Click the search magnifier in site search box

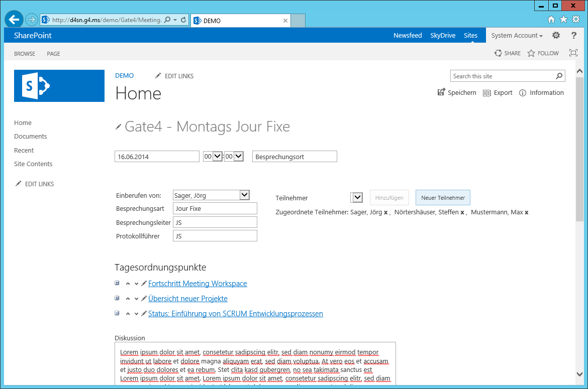(x=559, y=76)
